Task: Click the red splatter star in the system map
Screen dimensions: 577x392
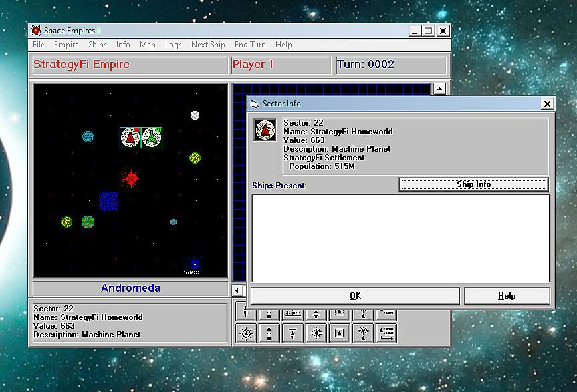Action: tap(130, 179)
